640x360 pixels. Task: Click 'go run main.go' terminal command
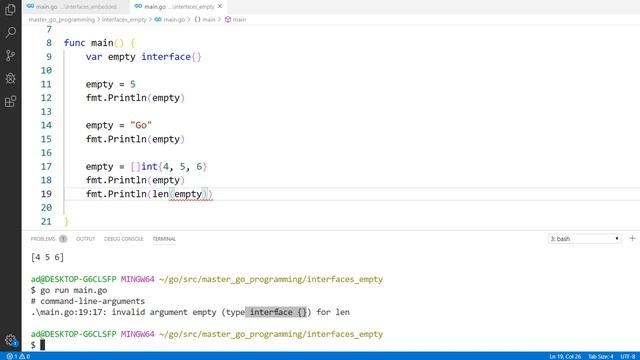point(73,290)
